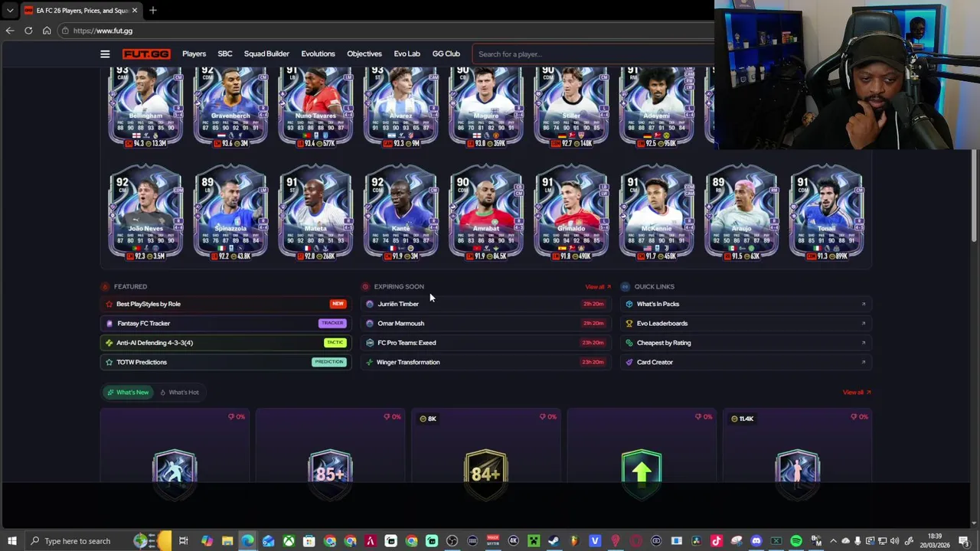
Task: Open the Evolutions menu
Action: point(318,54)
